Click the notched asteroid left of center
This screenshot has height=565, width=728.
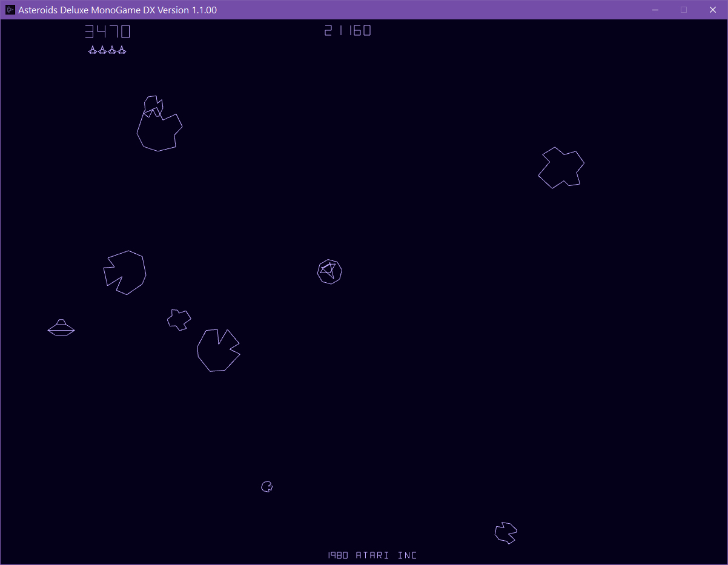pyautogui.click(x=125, y=273)
